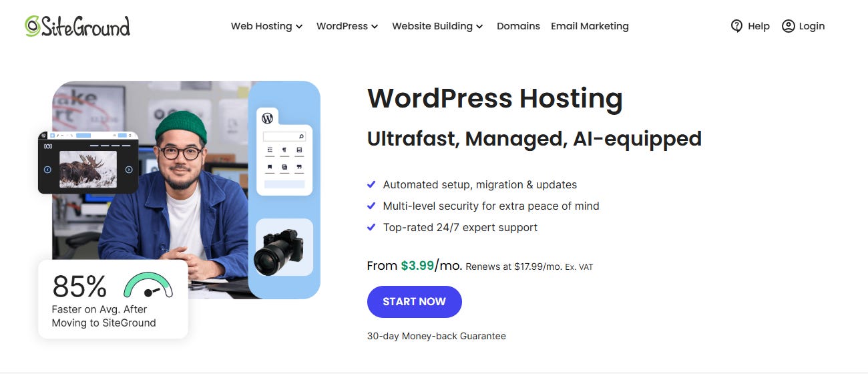868x376 pixels.
Task: Click the Help question mark icon
Action: pos(737,26)
